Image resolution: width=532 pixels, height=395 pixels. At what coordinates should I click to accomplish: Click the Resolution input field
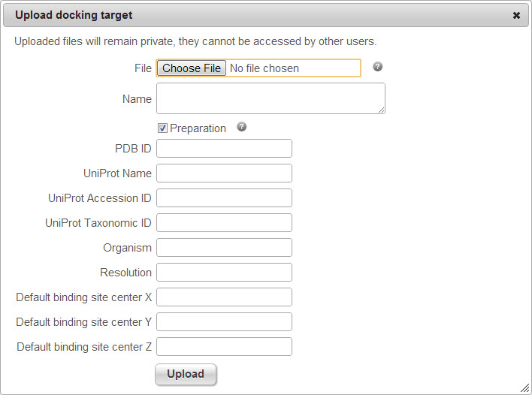[224, 273]
